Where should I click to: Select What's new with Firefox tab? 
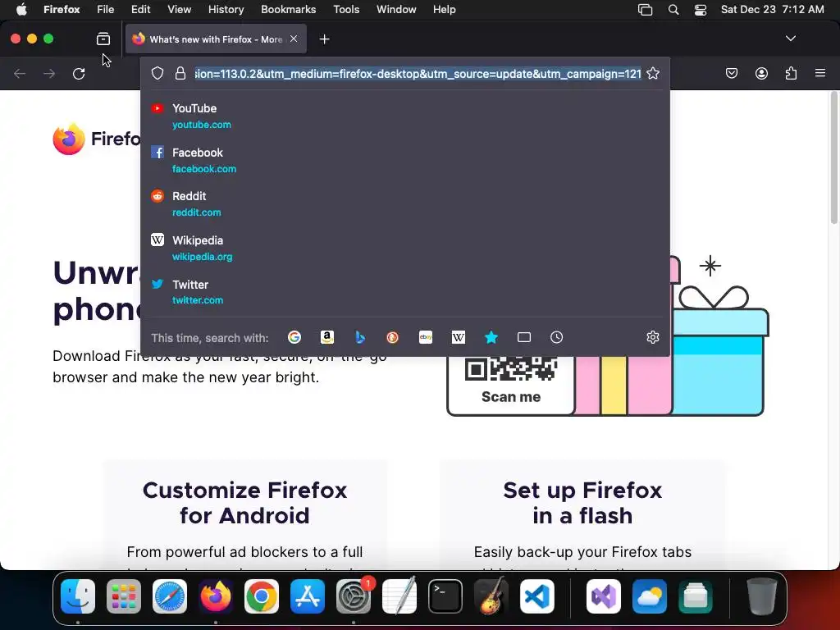coord(216,39)
